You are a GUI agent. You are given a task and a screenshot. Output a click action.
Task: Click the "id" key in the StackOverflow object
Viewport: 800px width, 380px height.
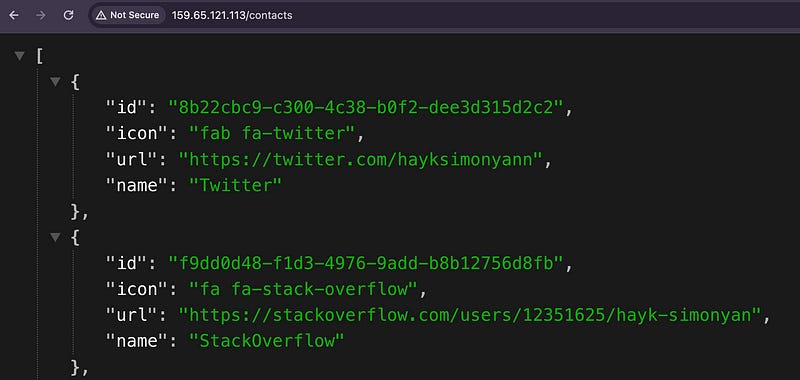click(x=126, y=264)
